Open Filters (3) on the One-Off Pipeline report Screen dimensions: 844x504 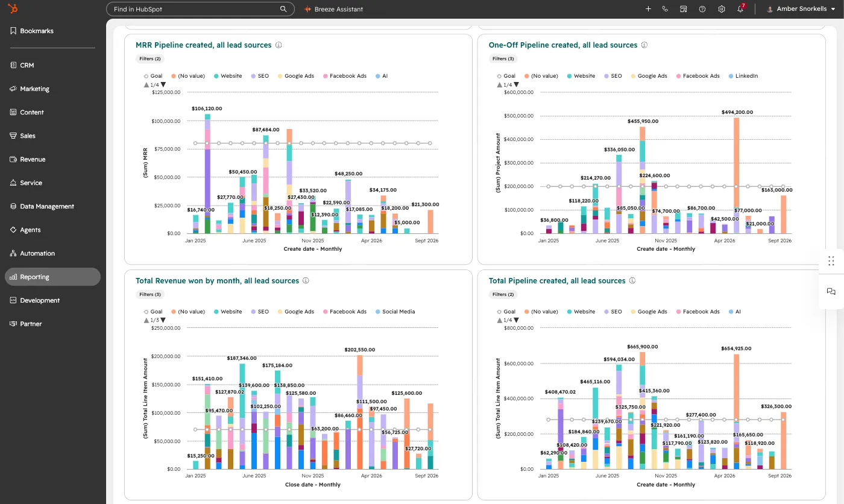(503, 58)
